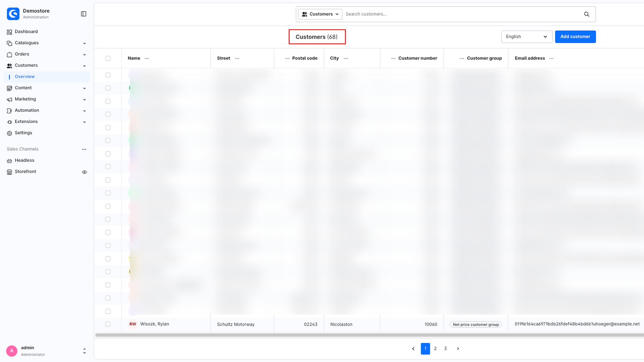Check the Wisozk, Rylan row checkbox
Viewport: 644px width, 362px height.
[108, 324]
